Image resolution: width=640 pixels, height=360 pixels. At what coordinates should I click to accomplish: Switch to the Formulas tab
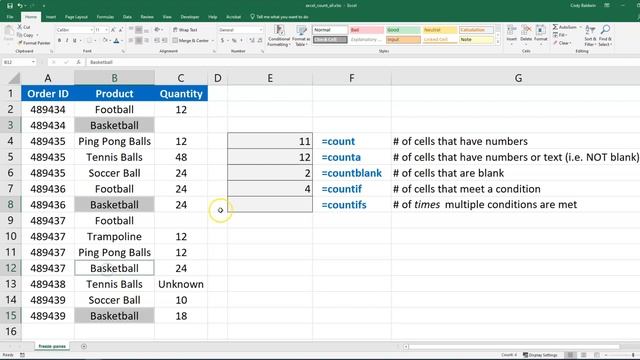click(105, 17)
